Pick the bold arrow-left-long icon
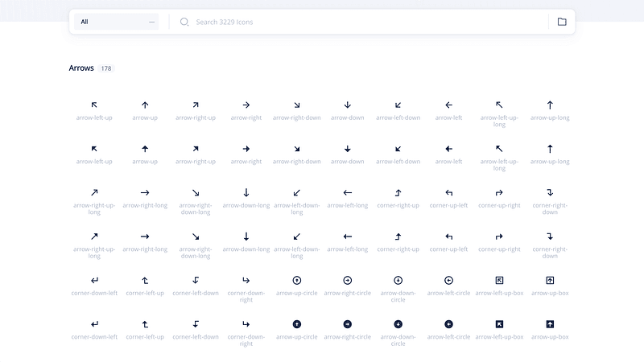Image resolution: width=644 pixels, height=362 pixels. click(348, 237)
